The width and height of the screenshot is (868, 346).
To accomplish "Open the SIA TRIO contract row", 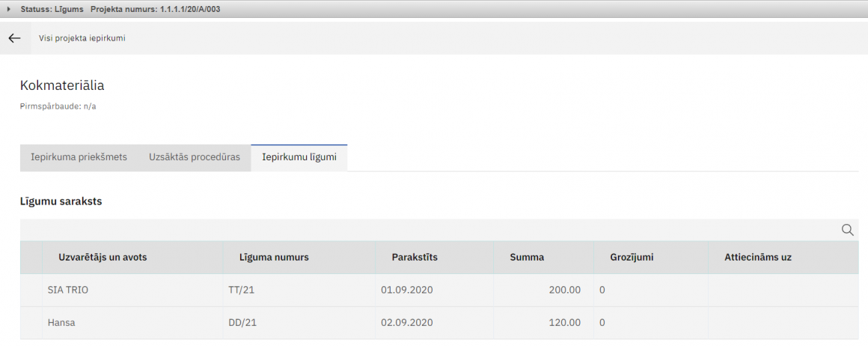I will 67,290.
